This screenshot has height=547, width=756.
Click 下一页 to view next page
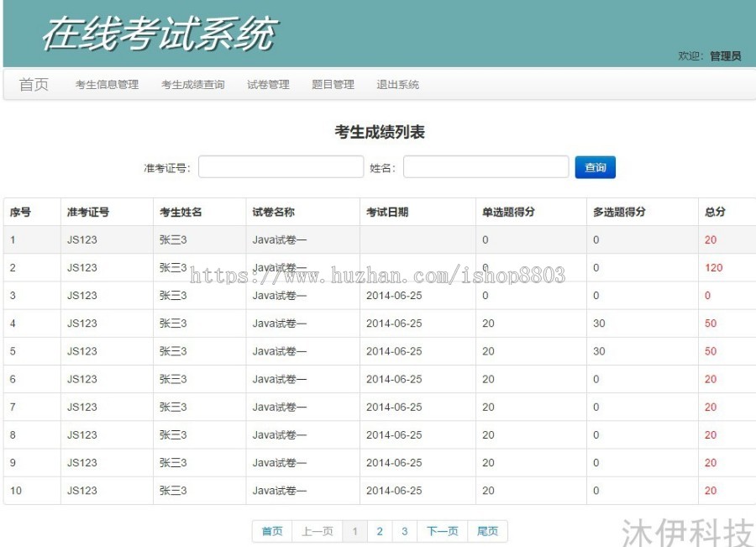coord(442,531)
